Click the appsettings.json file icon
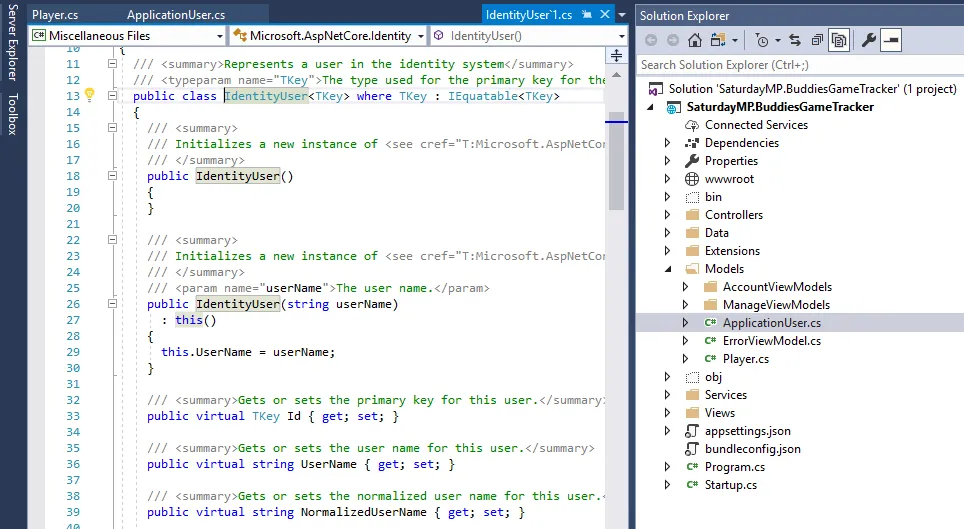This screenshot has height=529, width=964. (692, 431)
